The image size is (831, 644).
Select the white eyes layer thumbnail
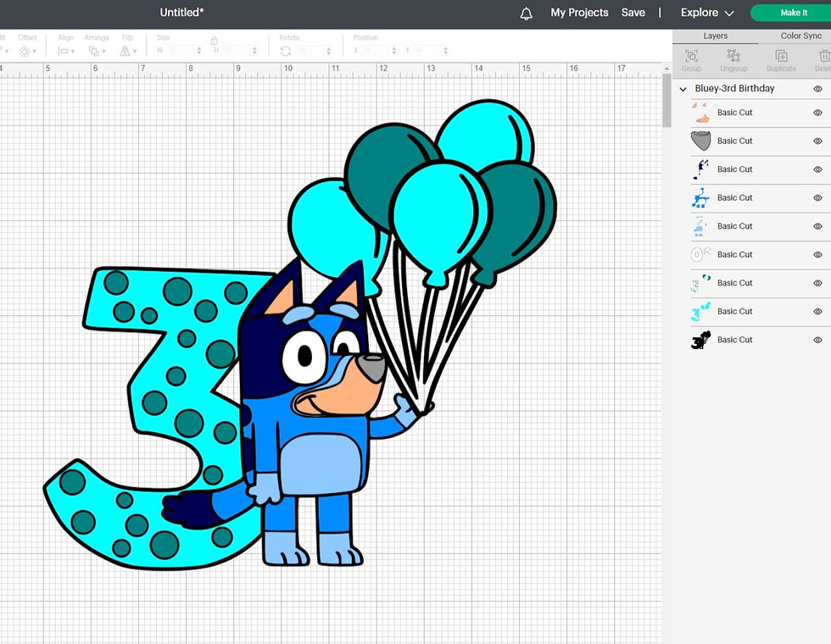point(700,255)
